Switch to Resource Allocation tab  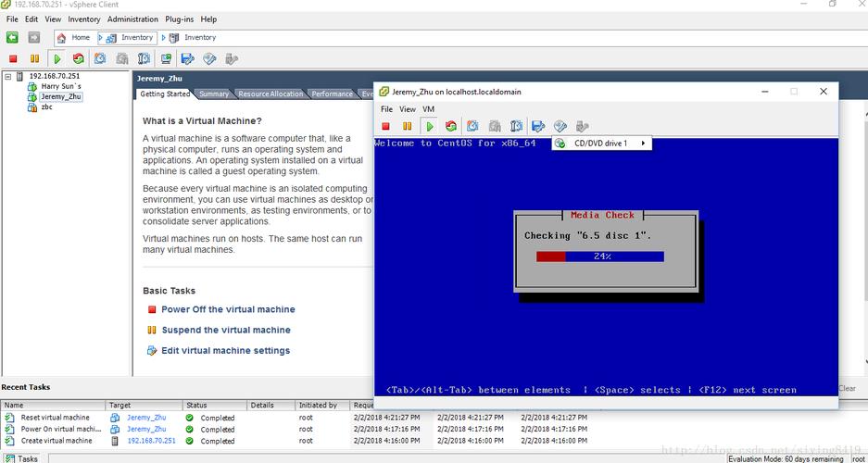[270, 94]
